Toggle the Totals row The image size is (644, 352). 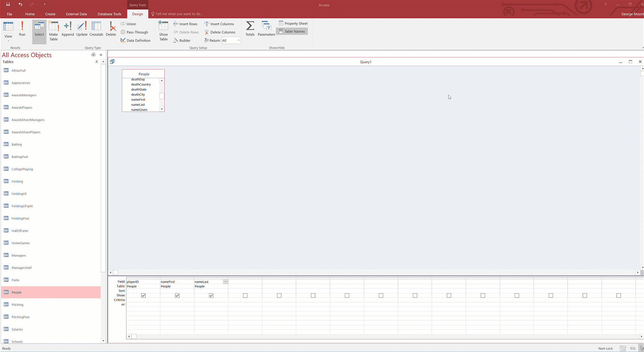pyautogui.click(x=250, y=29)
